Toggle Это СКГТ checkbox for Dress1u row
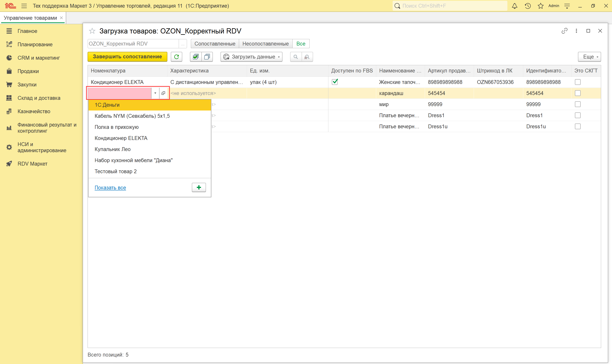 coord(578,127)
